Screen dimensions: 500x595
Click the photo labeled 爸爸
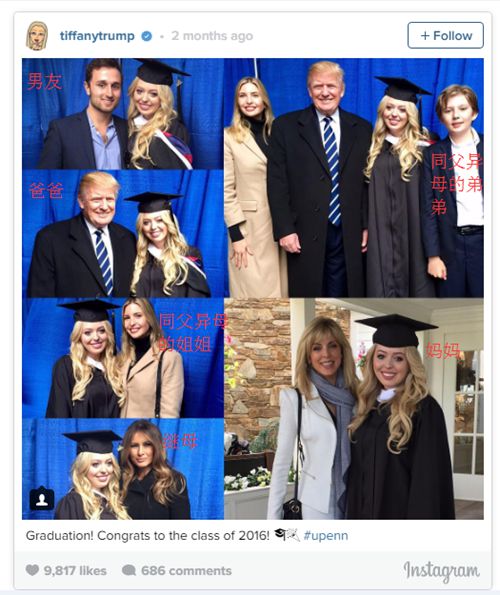(123, 233)
